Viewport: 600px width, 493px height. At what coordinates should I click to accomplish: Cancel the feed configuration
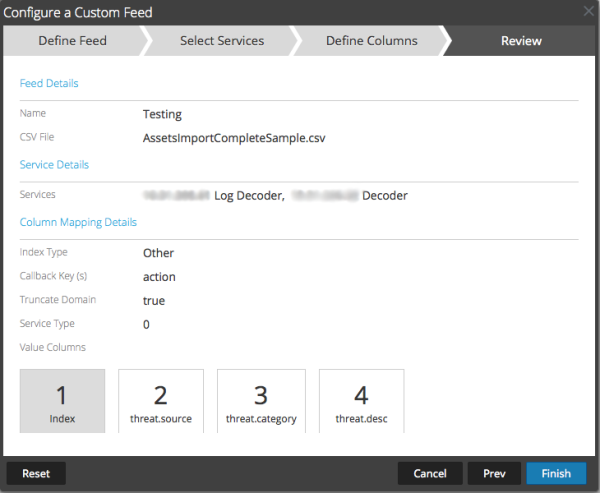tap(429, 473)
